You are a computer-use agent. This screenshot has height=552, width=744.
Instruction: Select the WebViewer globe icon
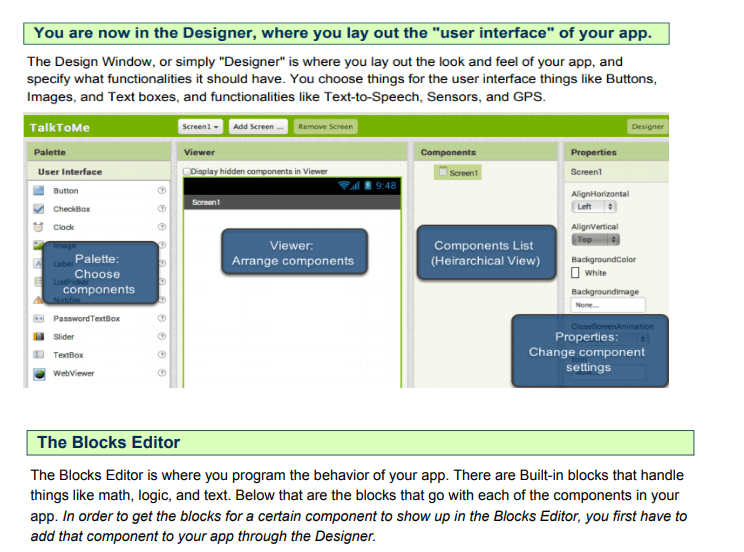pos(39,374)
